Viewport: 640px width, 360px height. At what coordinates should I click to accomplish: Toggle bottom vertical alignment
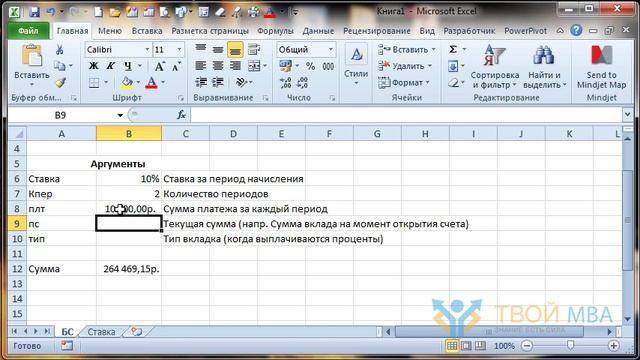click(x=235, y=50)
